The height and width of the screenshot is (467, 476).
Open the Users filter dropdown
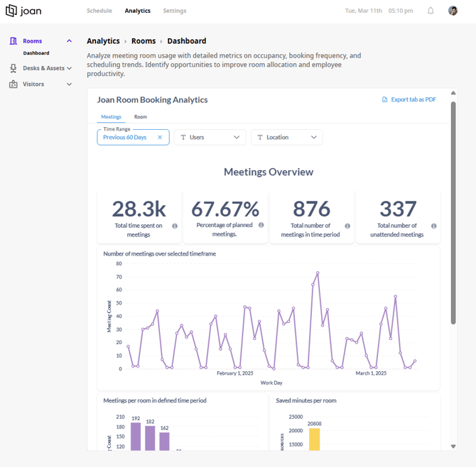(210, 138)
